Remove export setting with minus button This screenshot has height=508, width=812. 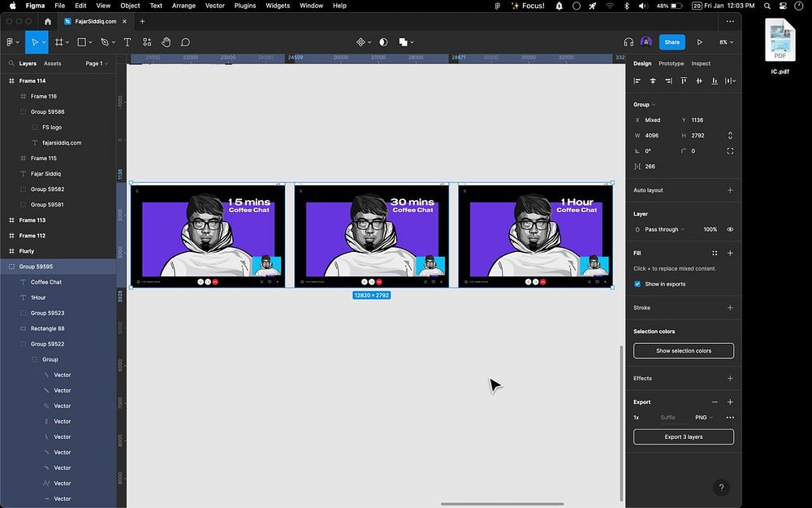pyautogui.click(x=715, y=402)
